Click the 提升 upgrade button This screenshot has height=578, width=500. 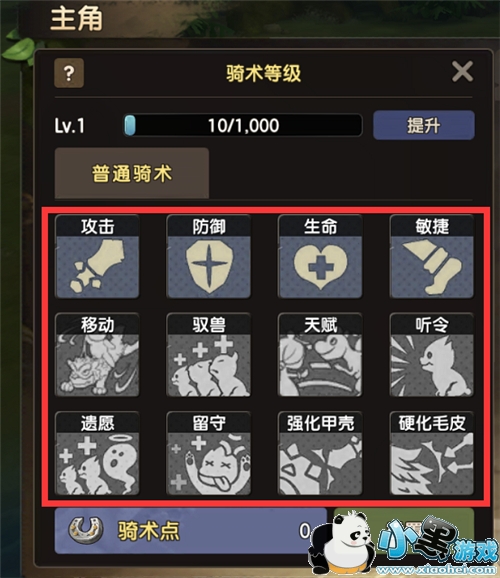pos(424,125)
